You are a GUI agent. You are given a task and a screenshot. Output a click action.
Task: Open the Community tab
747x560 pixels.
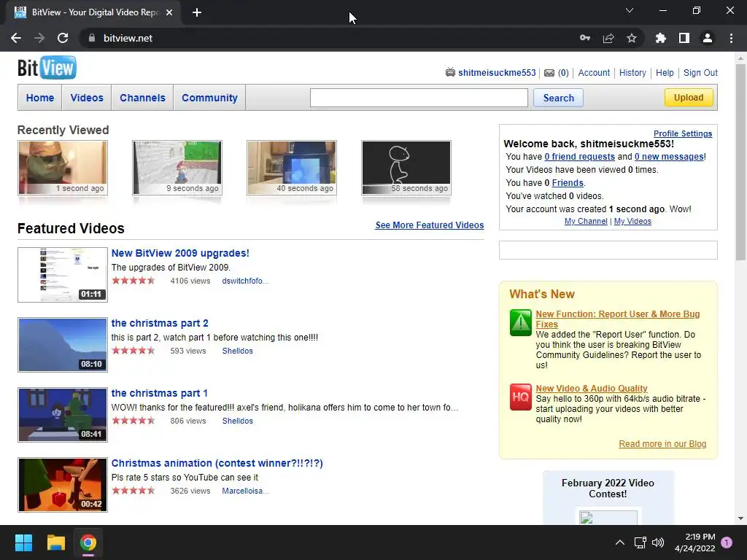[209, 98]
